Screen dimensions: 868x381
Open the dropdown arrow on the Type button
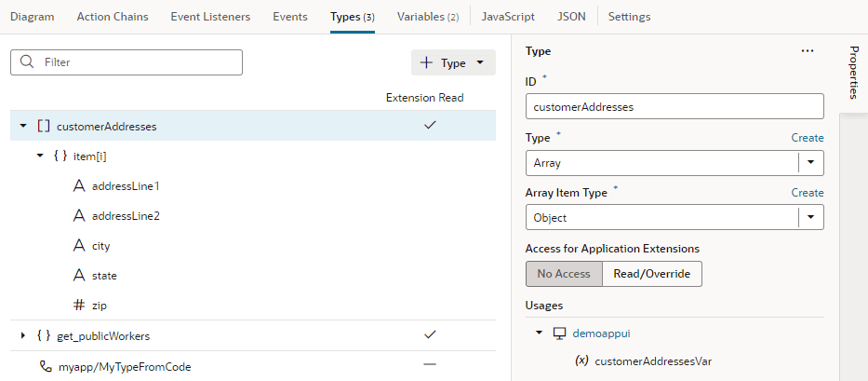pos(480,62)
